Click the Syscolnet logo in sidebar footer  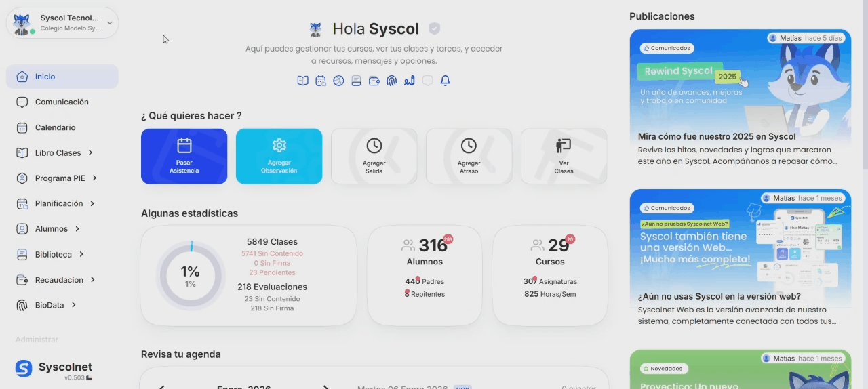(x=24, y=368)
